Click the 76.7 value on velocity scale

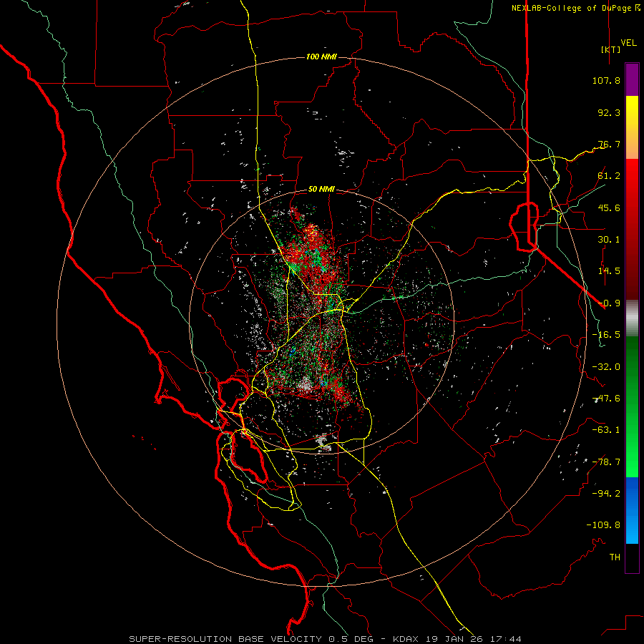click(609, 144)
